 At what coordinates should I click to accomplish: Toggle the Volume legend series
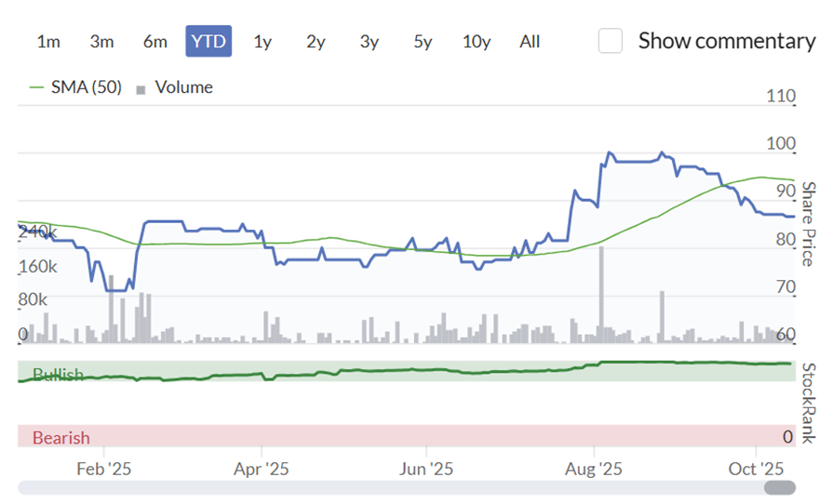[x=175, y=87]
